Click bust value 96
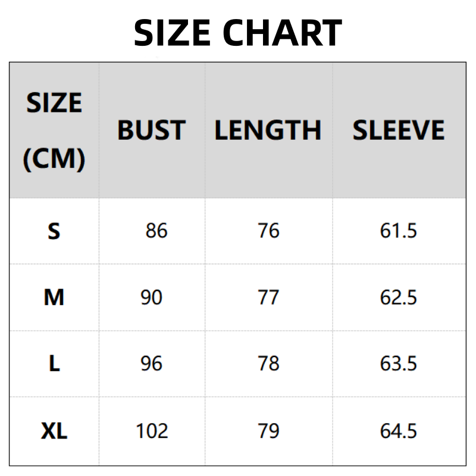 tap(152, 364)
